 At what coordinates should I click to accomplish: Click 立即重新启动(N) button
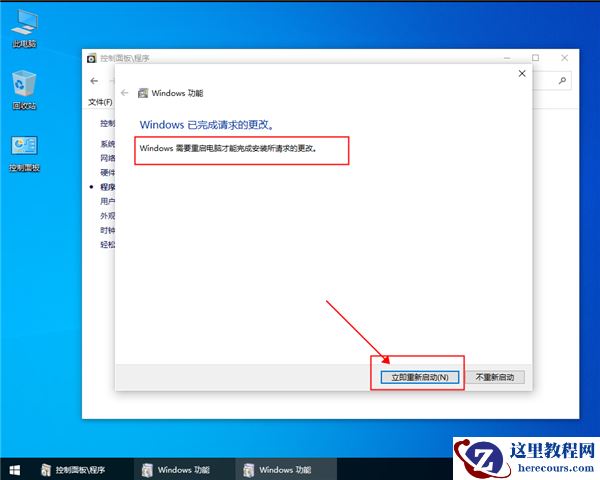[420, 377]
